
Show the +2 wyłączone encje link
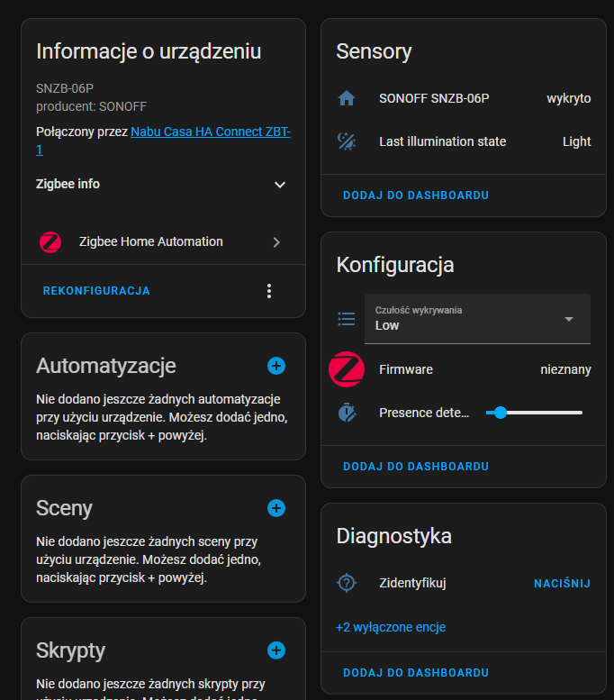[x=391, y=627]
